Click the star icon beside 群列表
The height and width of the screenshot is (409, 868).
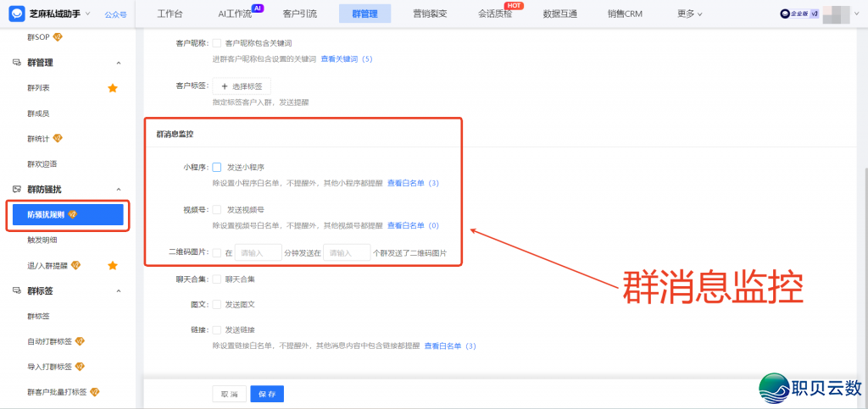click(113, 88)
